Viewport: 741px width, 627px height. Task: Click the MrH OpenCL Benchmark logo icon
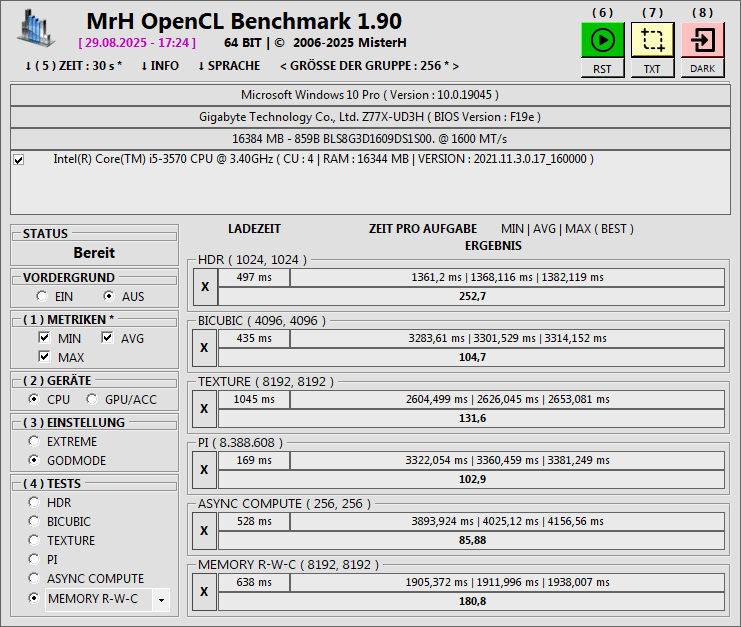(36, 28)
